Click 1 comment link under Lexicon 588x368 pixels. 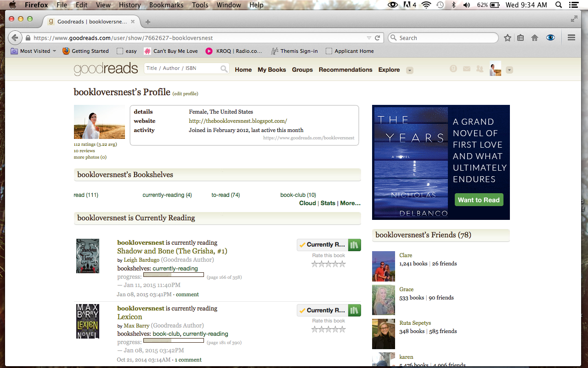coord(188,360)
